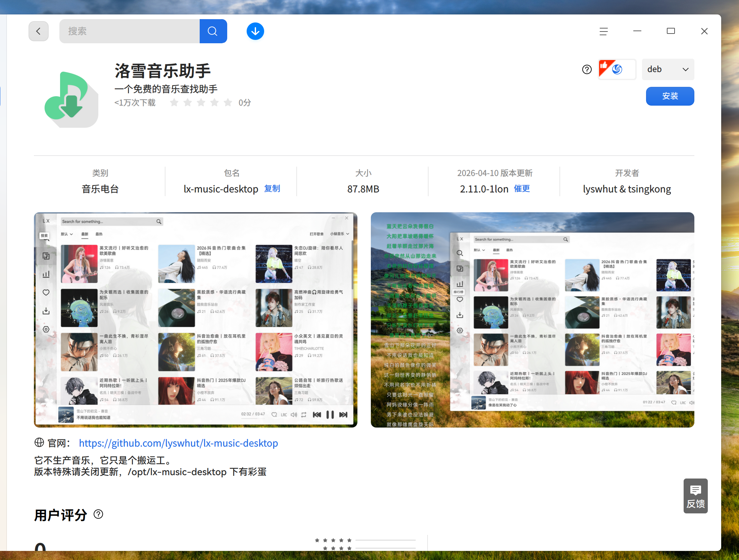Go back using the back arrow
This screenshot has width=739, height=560.
click(x=38, y=31)
